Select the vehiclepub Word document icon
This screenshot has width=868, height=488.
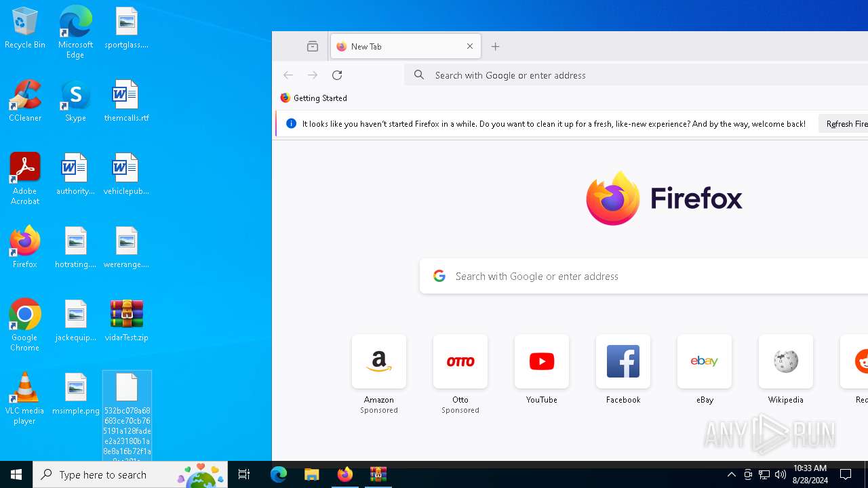pyautogui.click(x=126, y=175)
